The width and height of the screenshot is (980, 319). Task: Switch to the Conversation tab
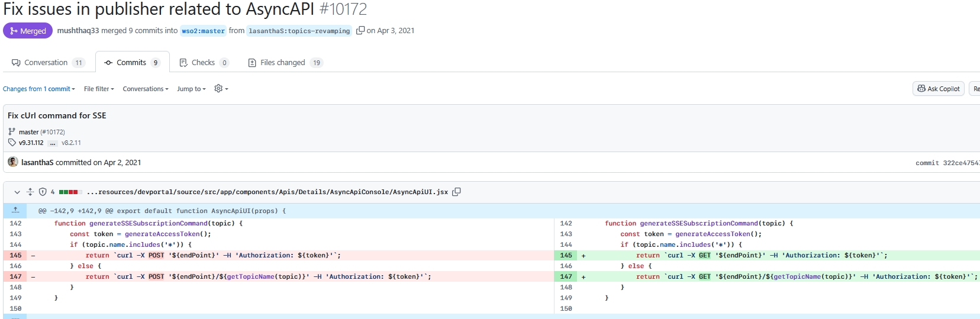(x=48, y=63)
